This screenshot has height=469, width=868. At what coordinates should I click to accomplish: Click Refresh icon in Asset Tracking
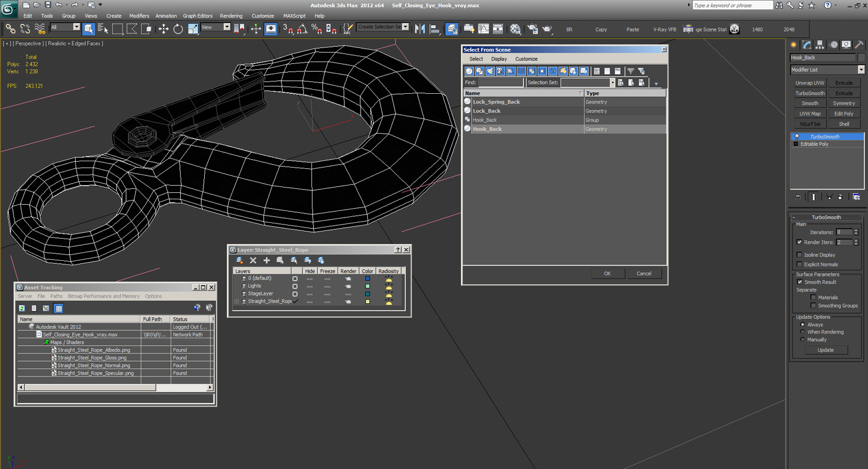[x=22, y=308]
